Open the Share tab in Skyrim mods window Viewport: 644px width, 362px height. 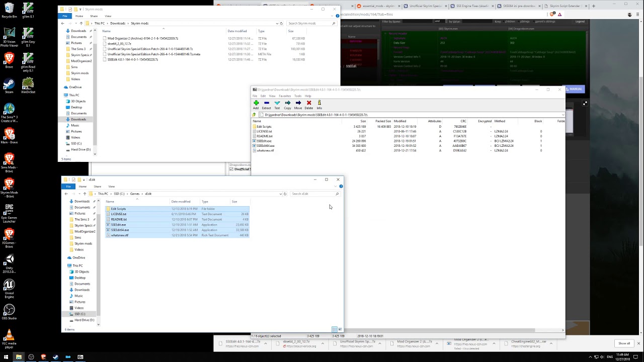94,16
